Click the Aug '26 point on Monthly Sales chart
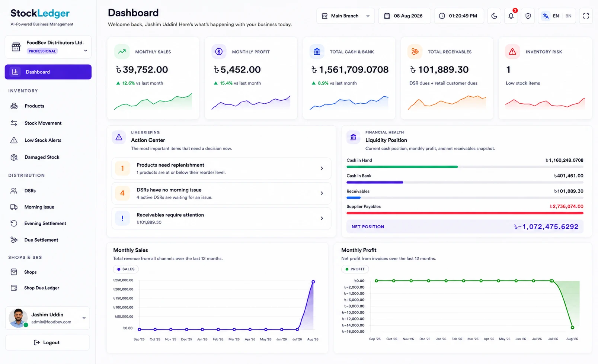 pos(313,282)
